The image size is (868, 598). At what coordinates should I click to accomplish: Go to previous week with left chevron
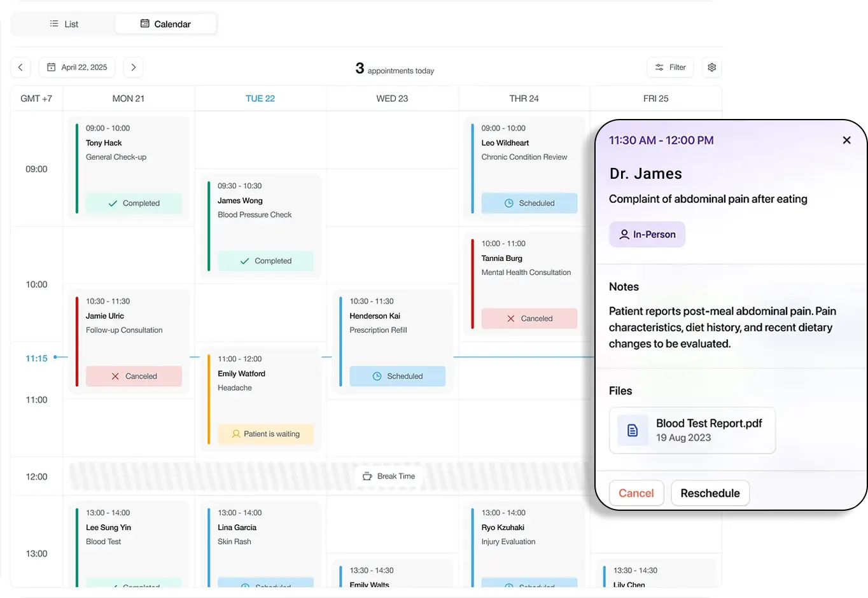pyautogui.click(x=20, y=67)
